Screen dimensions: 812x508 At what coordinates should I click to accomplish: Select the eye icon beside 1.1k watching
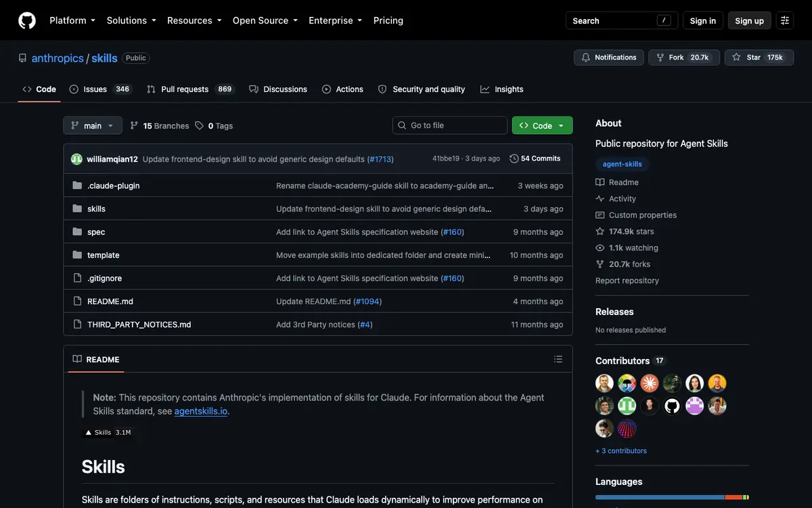point(600,248)
